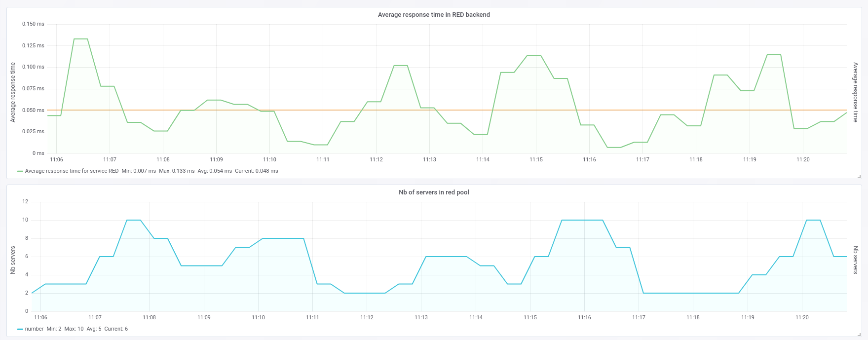
Task: Click the 0 ms y-axis label
Action: tap(38, 153)
